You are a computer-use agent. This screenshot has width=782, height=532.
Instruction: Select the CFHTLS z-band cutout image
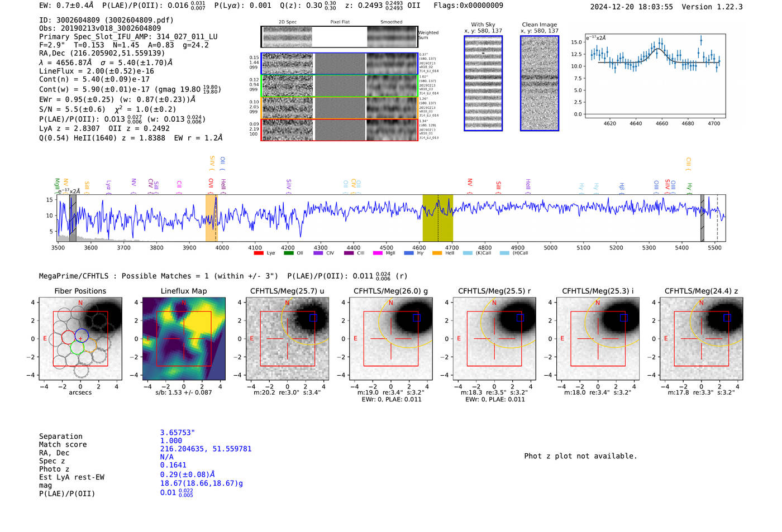[x=702, y=338]
